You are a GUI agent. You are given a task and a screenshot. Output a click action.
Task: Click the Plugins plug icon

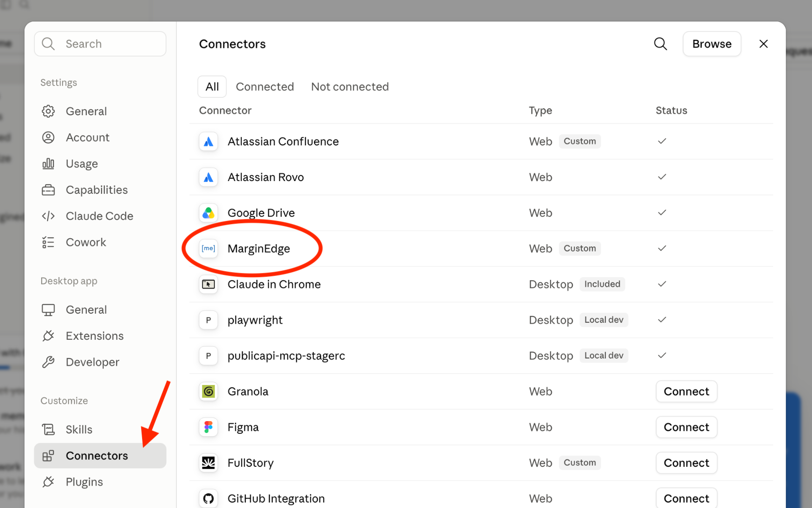pos(48,482)
